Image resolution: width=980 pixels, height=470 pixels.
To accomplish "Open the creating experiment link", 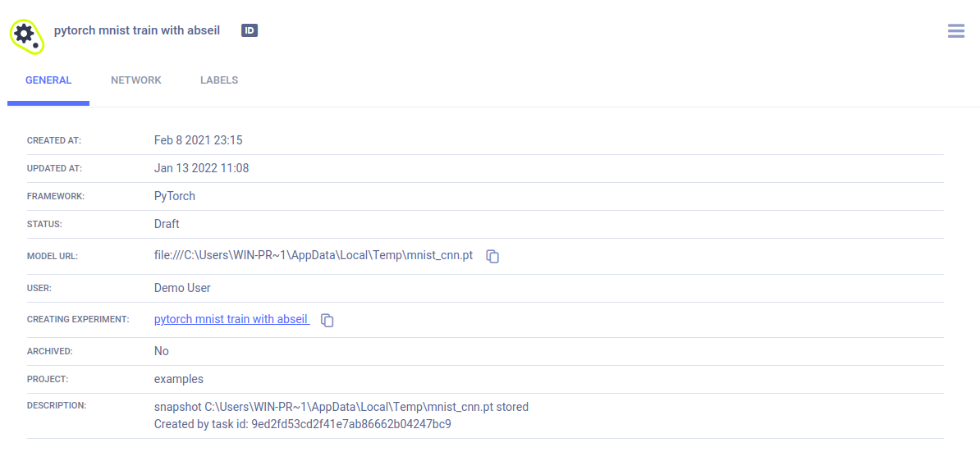I will [232, 319].
